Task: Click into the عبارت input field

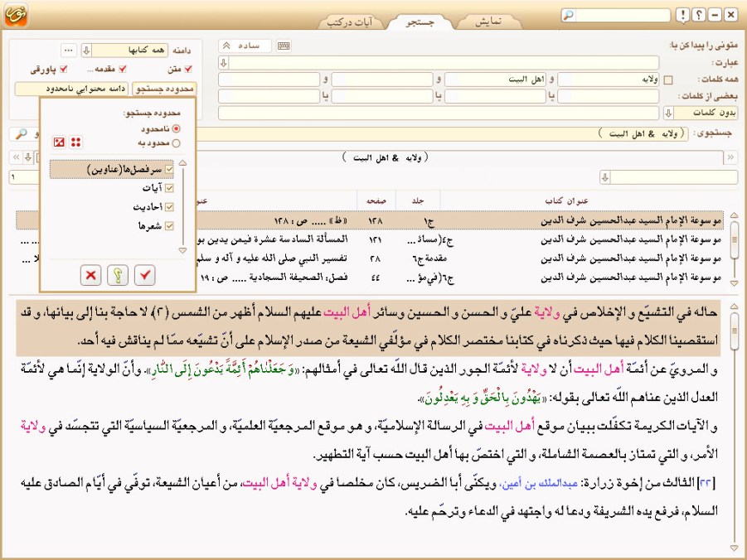Action: point(444,62)
